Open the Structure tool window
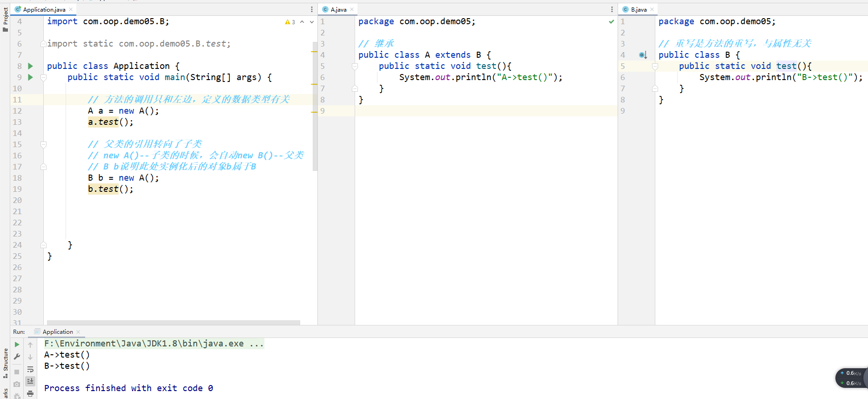 [x=6, y=364]
